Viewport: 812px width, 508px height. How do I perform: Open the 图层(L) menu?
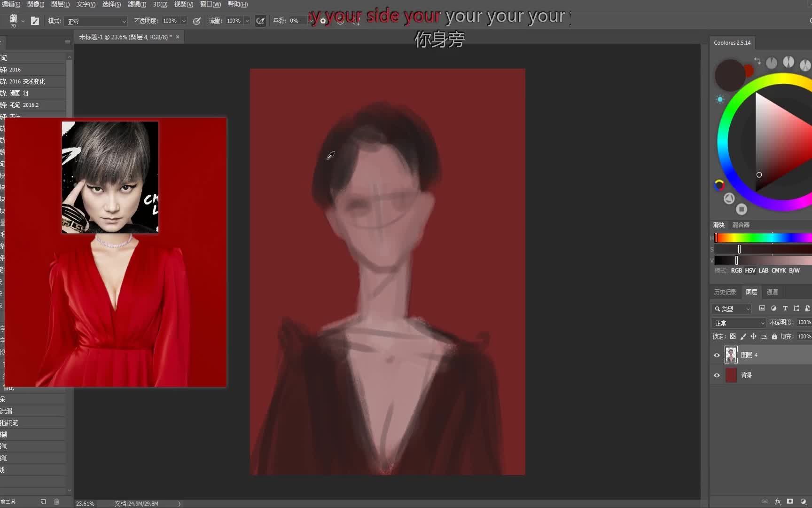click(60, 4)
